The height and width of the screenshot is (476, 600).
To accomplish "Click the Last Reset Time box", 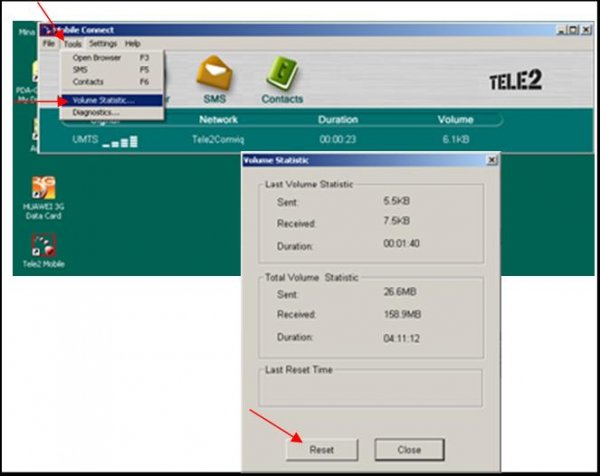I will (370, 388).
